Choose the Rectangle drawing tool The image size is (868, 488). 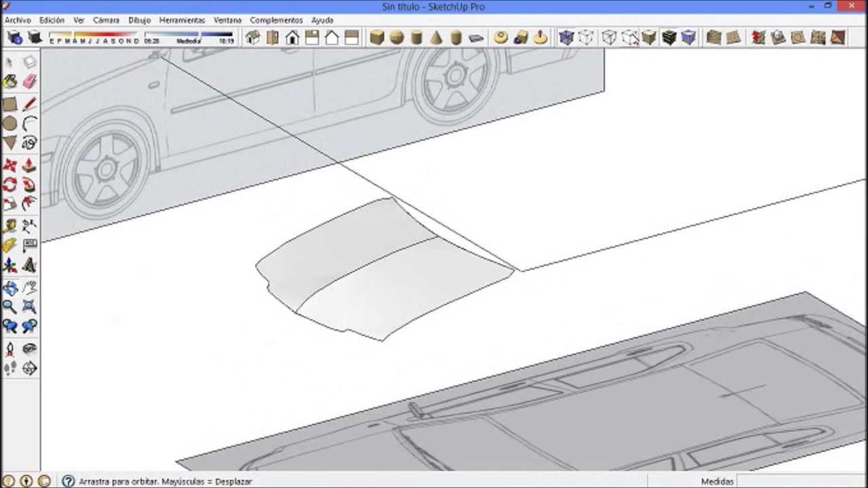[9, 104]
